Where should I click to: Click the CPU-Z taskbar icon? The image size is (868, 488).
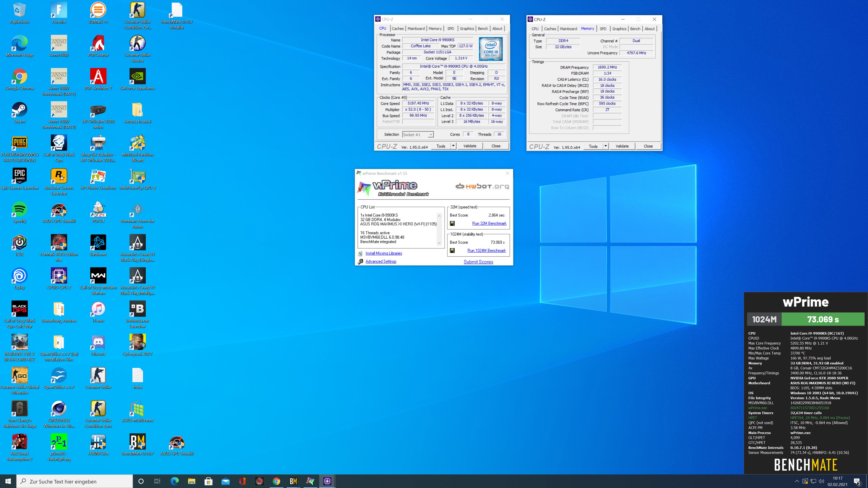(x=327, y=481)
